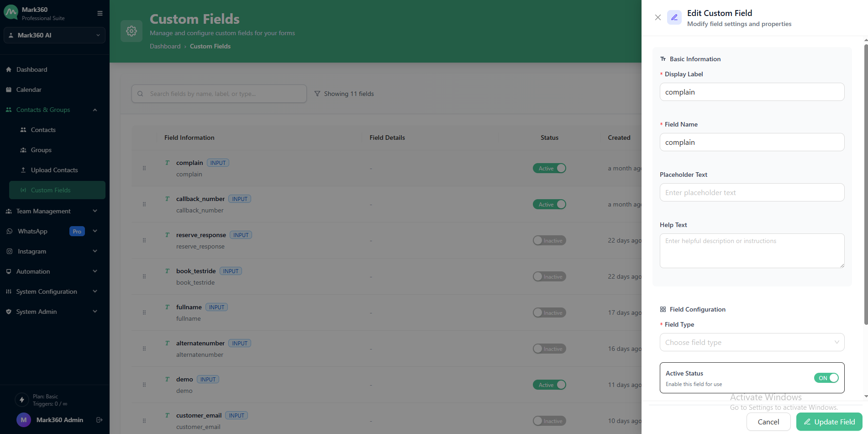The width and height of the screenshot is (868, 434).
Task: Click the Update Field button
Action: pyautogui.click(x=829, y=422)
